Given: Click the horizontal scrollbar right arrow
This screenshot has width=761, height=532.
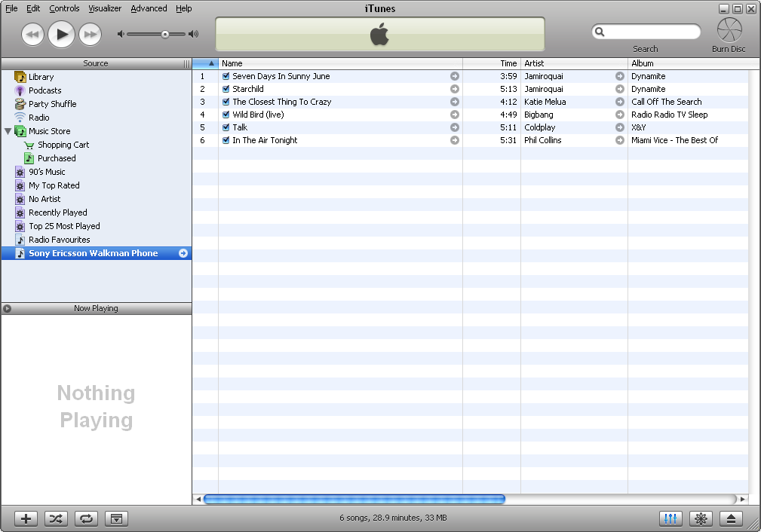Looking at the screenshot, I should 743,499.
